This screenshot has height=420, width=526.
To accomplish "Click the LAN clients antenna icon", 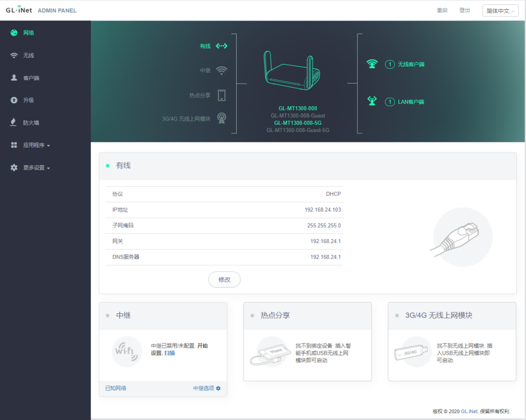I will (372, 101).
